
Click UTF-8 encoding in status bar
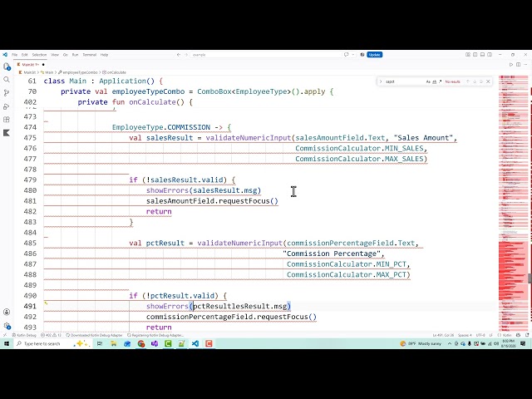click(480, 335)
